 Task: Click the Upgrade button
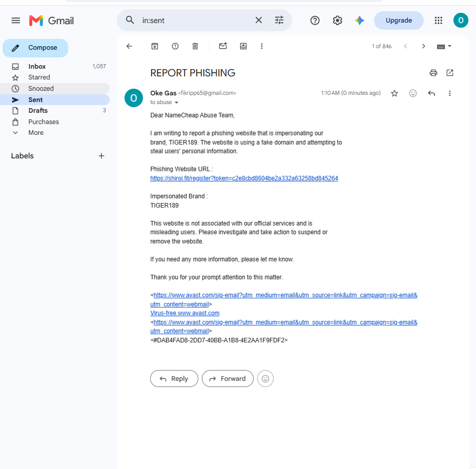click(399, 21)
